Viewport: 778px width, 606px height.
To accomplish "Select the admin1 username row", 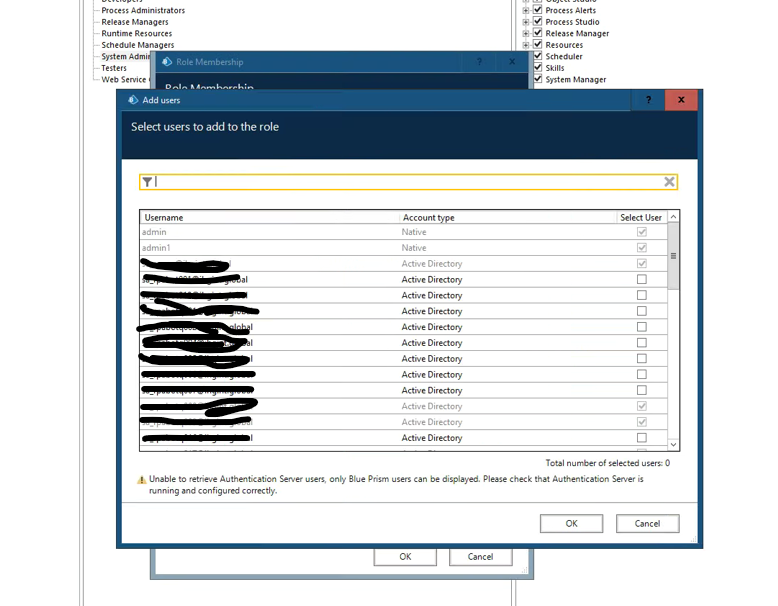I will coord(403,248).
